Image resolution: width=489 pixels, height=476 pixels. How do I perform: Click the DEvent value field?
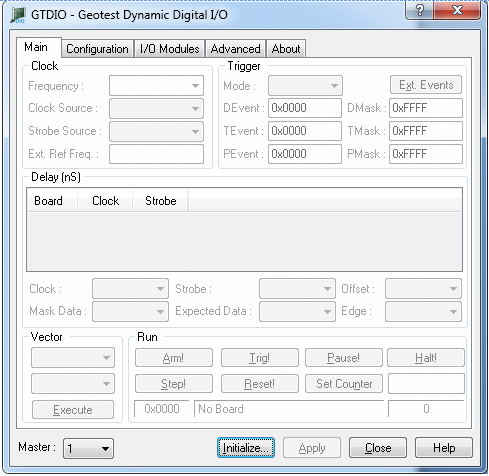pyautogui.click(x=305, y=108)
